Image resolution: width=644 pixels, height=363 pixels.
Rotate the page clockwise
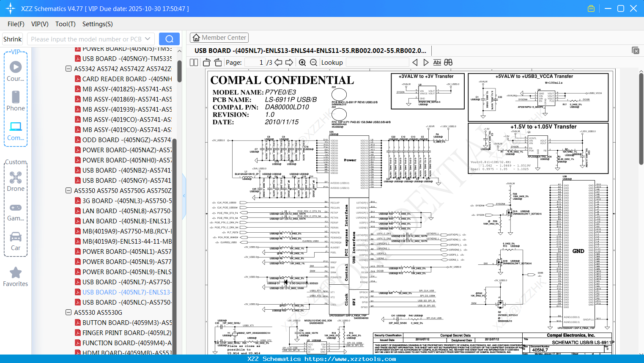coord(218,63)
